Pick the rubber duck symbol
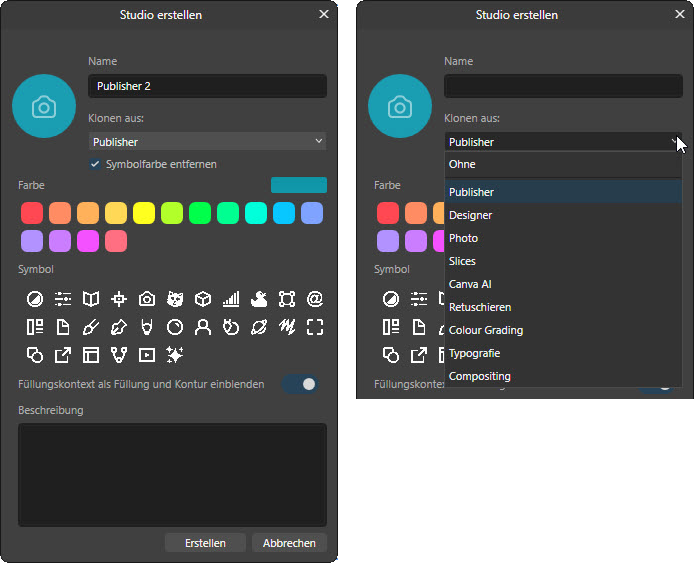 tap(259, 299)
